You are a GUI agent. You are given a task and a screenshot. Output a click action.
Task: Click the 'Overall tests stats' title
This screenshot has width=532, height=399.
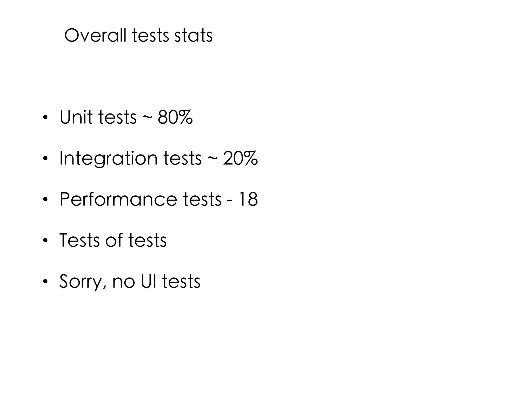click(x=138, y=35)
